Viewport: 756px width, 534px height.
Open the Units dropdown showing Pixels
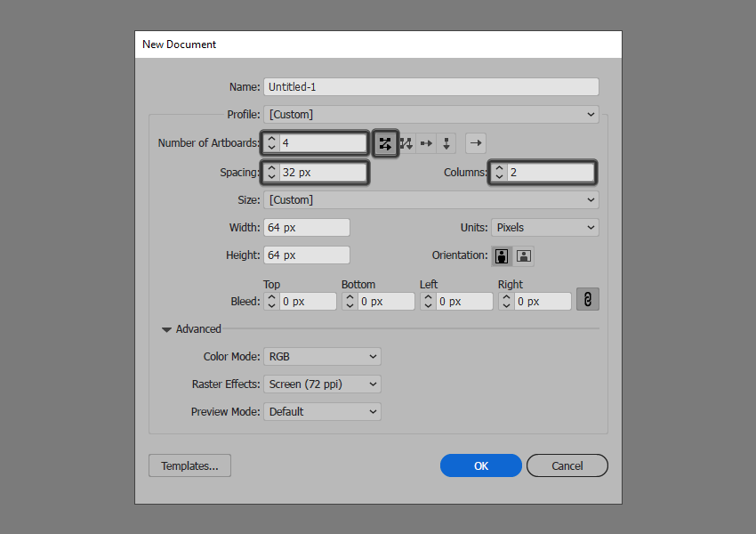[545, 228]
